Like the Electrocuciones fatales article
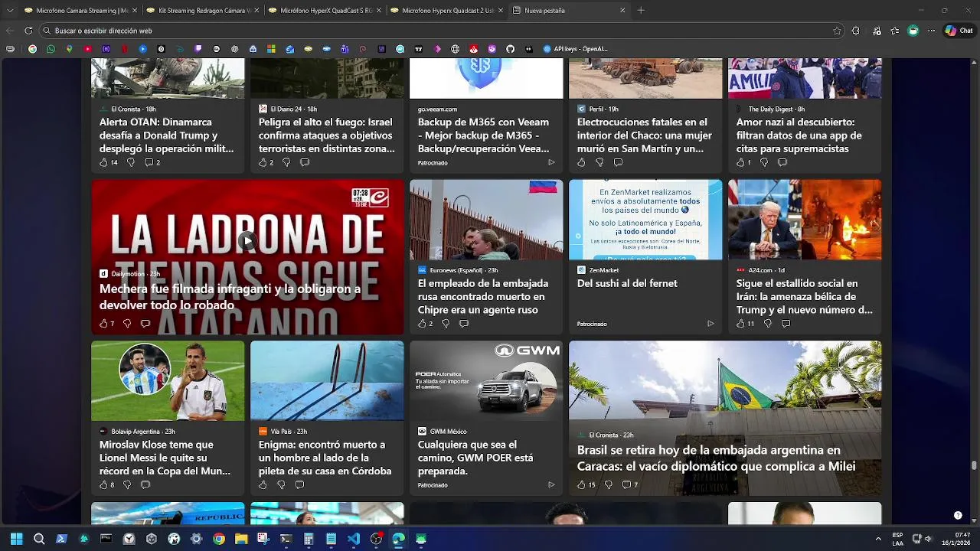 582,162
